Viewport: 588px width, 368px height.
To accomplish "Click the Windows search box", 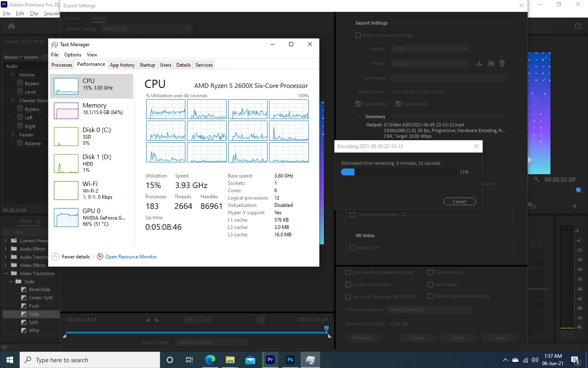I will [x=90, y=360].
